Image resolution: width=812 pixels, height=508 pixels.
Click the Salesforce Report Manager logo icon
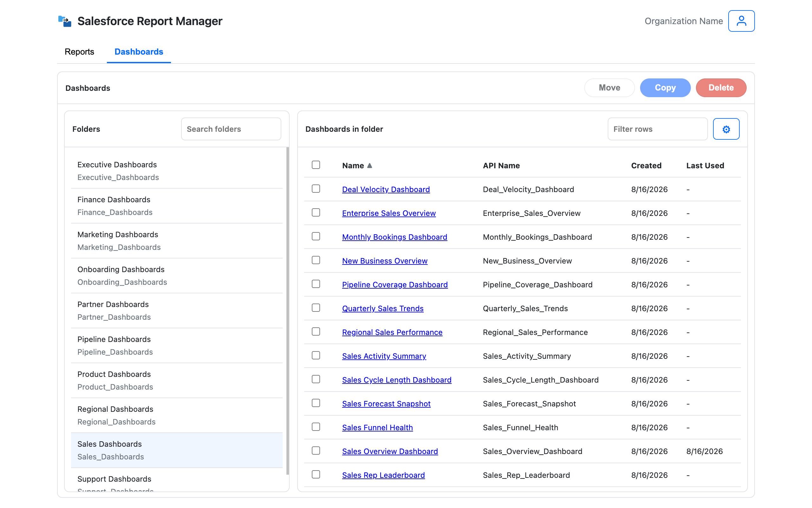[64, 21]
